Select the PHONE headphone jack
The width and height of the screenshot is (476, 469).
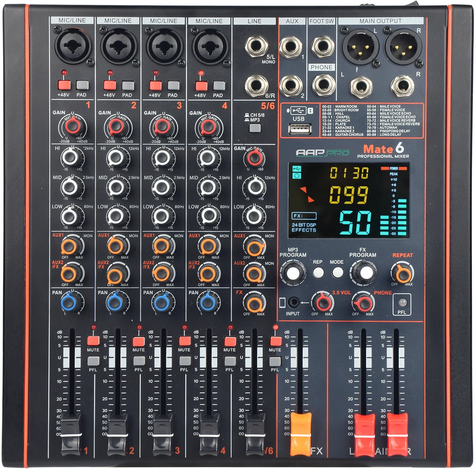click(323, 86)
